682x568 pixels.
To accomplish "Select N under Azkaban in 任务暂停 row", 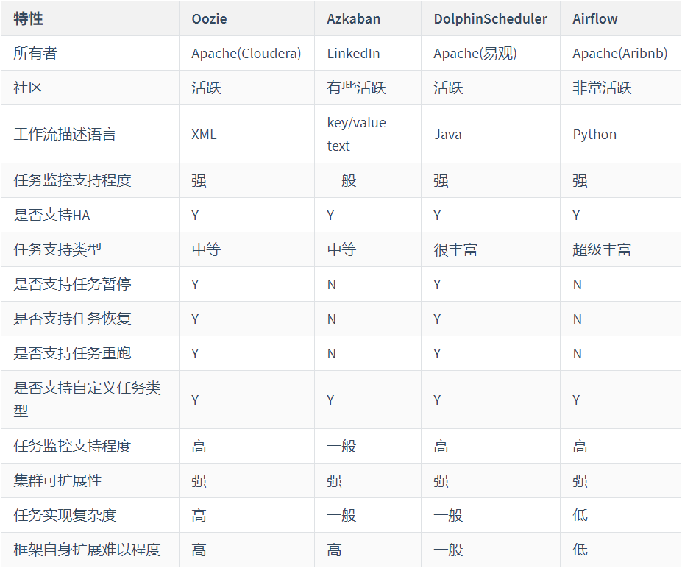I will tap(331, 284).
